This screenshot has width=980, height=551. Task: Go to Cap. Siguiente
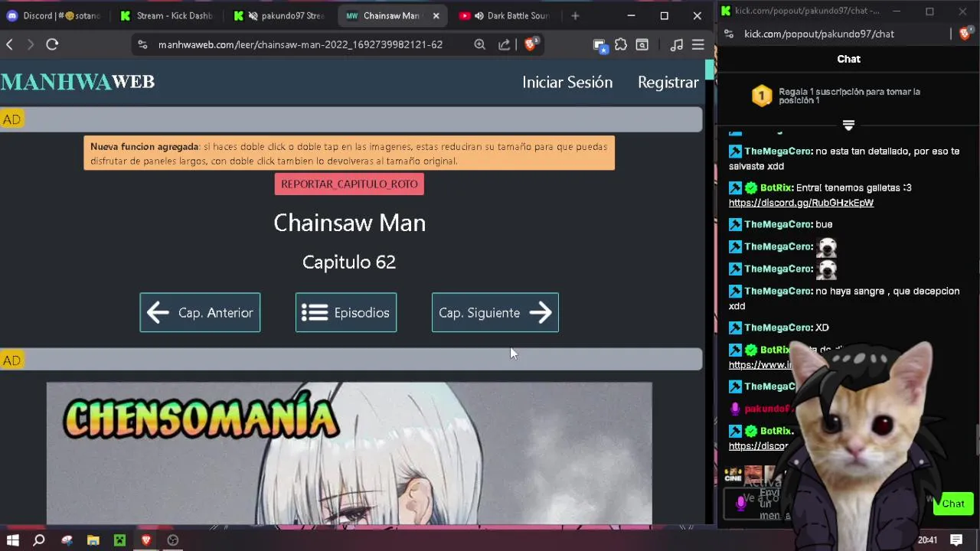(495, 312)
